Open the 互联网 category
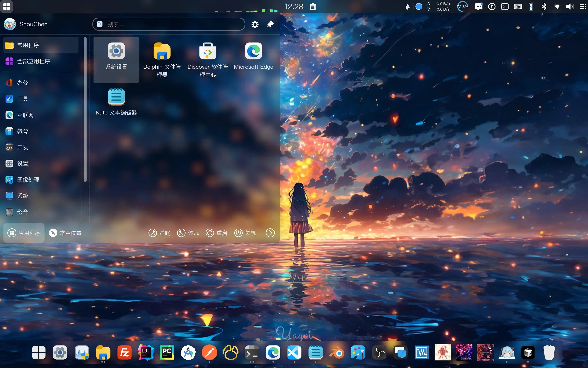Image resolution: width=588 pixels, height=368 pixels. (41, 115)
